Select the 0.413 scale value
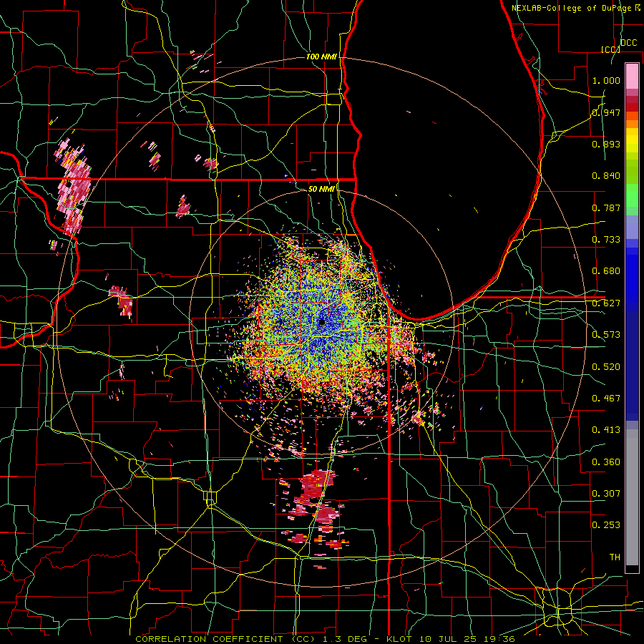Screen dimensions: 644x644 pyautogui.click(x=606, y=430)
